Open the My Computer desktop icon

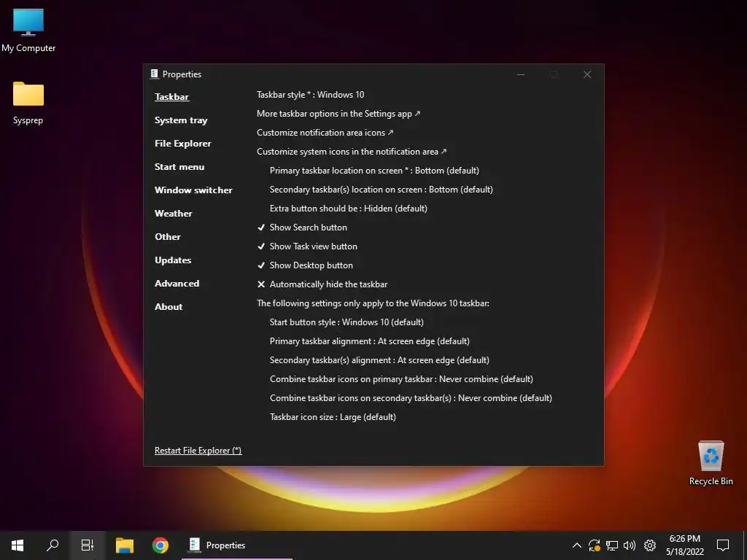[28, 31]
